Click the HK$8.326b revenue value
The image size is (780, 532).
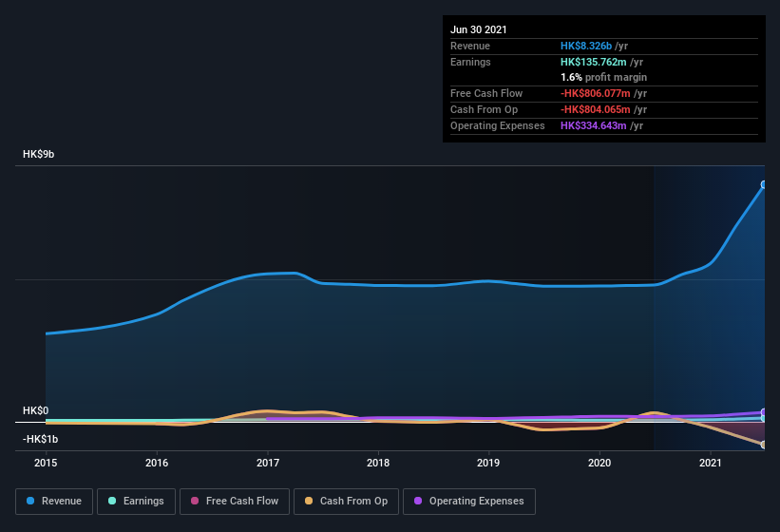tap(586, 46)
